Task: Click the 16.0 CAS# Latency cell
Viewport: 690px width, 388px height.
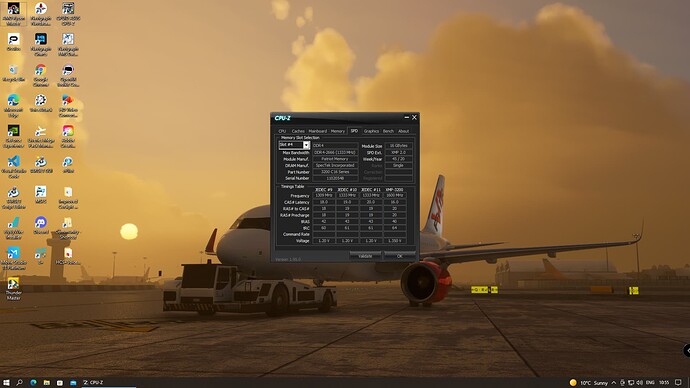Action: pyautogui.click(x=395, y=202)
